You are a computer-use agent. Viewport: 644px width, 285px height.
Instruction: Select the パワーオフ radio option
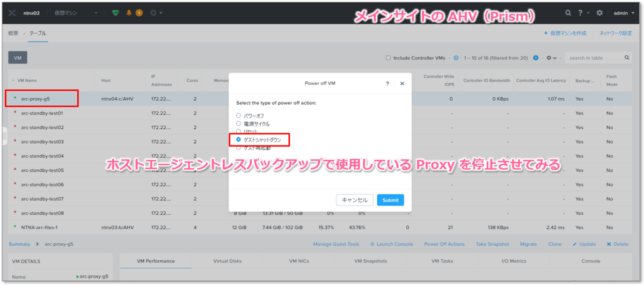click(239, 115)
